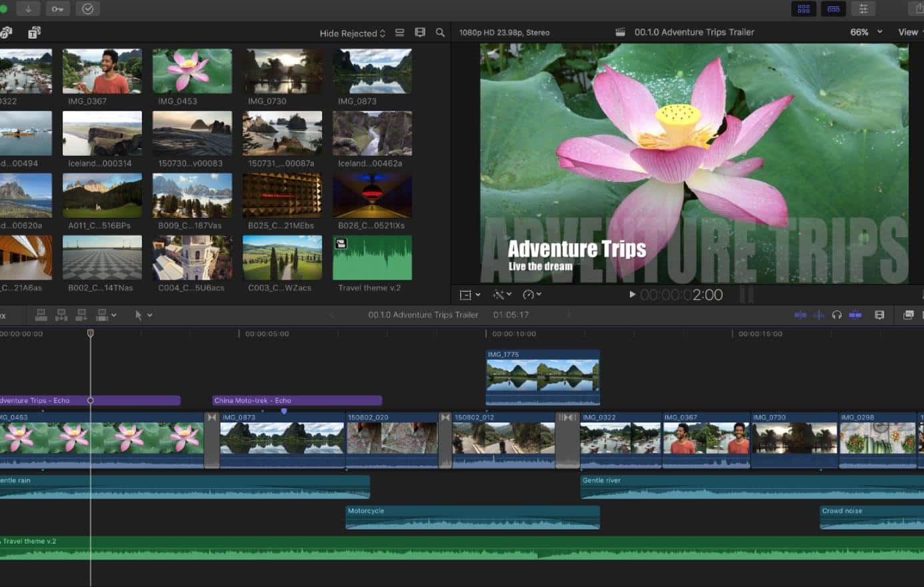Append clip to storyline button

click(x=81, y=314)
